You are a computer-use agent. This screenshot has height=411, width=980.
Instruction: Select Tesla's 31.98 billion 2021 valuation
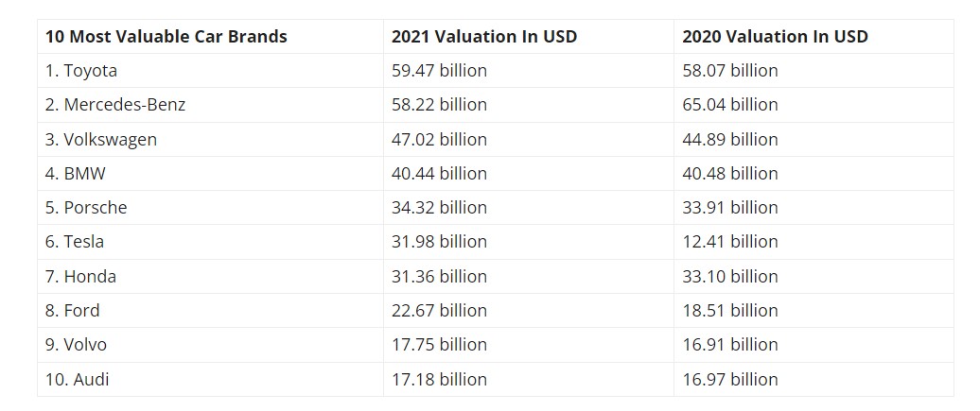[x=439, y=242]
